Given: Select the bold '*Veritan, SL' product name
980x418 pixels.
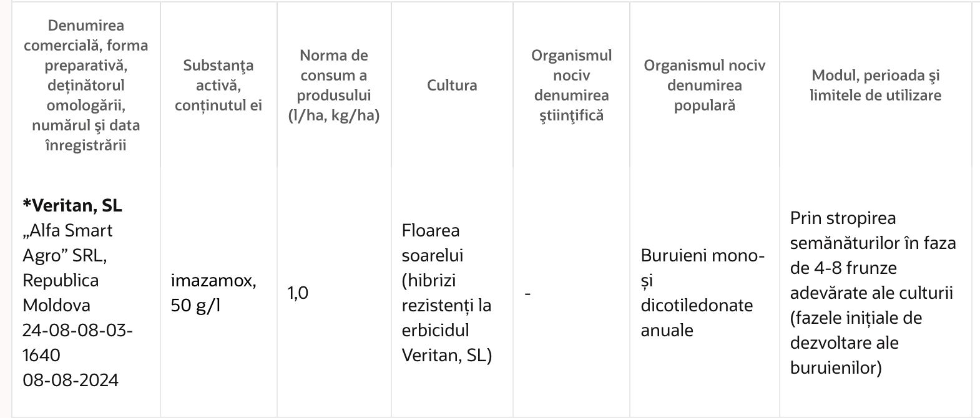Looking at the screenshot, I should [72, 205].
